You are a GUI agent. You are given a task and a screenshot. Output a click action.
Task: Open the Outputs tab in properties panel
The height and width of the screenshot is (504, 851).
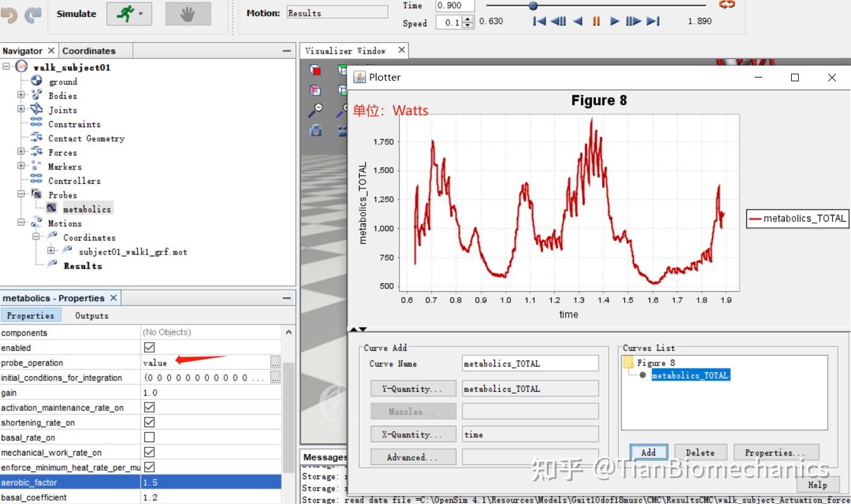coord(91,316)
